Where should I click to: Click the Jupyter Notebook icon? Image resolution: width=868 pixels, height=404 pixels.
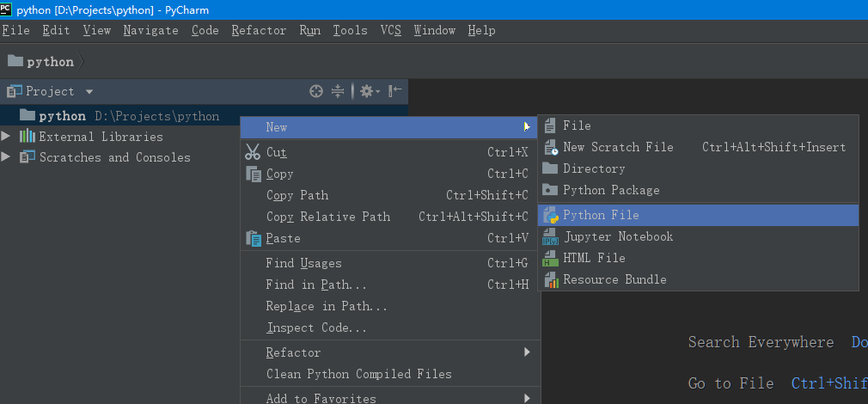click(x=550, y=236)
